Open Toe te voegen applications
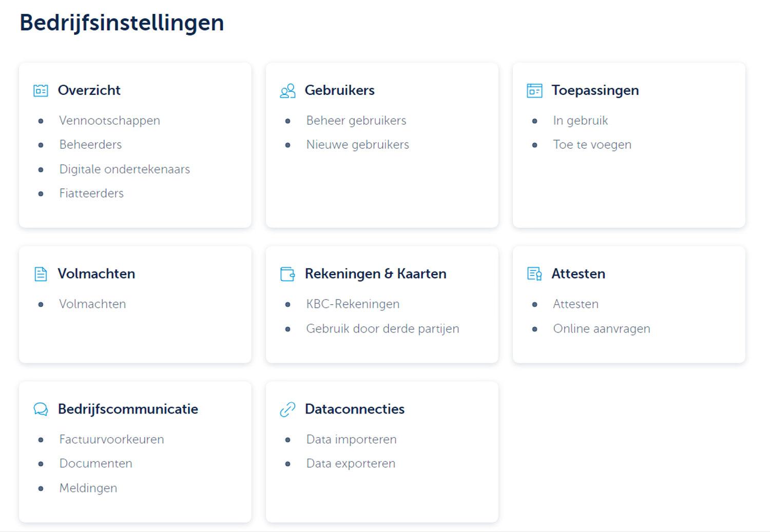The height and width of the screenshot is (532, 770). [x=592, y=145]
